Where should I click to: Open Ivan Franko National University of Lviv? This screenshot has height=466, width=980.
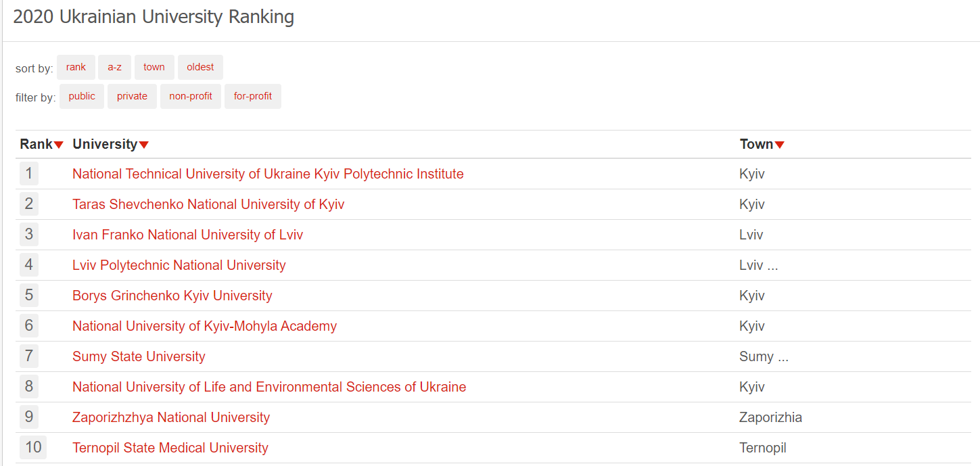coord(187,235)
